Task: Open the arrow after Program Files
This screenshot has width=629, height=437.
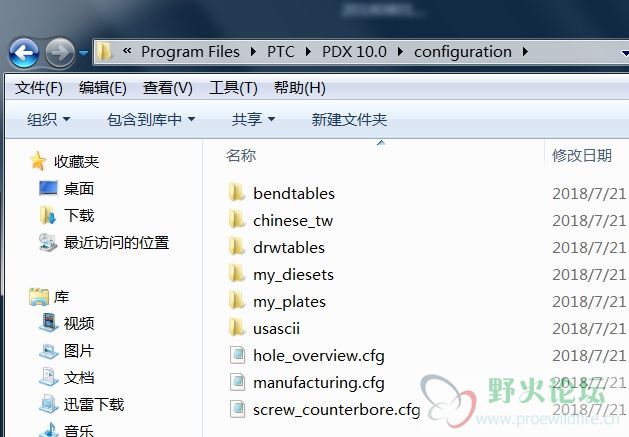Action: [253, 52]
